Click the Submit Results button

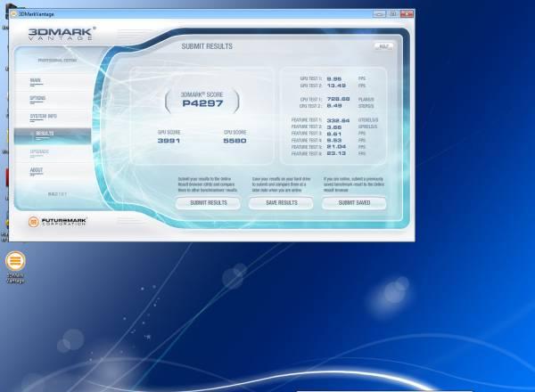tap(208, 203)
